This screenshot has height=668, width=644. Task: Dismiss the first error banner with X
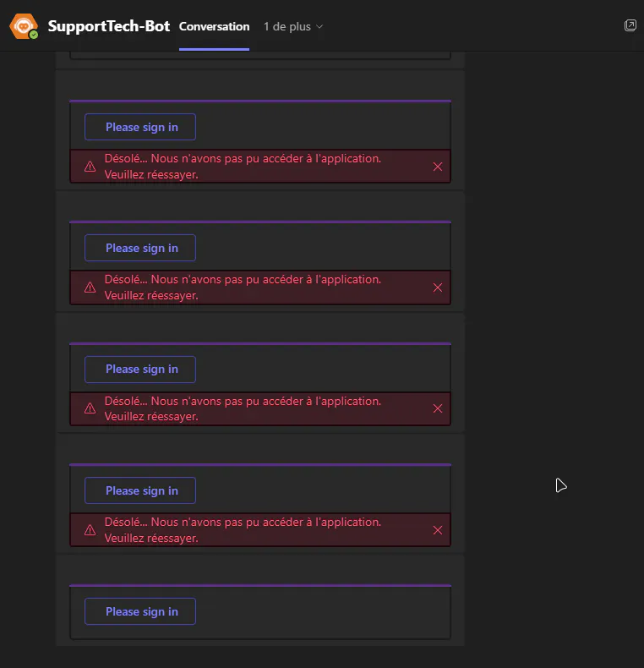[x=438, y=167]
